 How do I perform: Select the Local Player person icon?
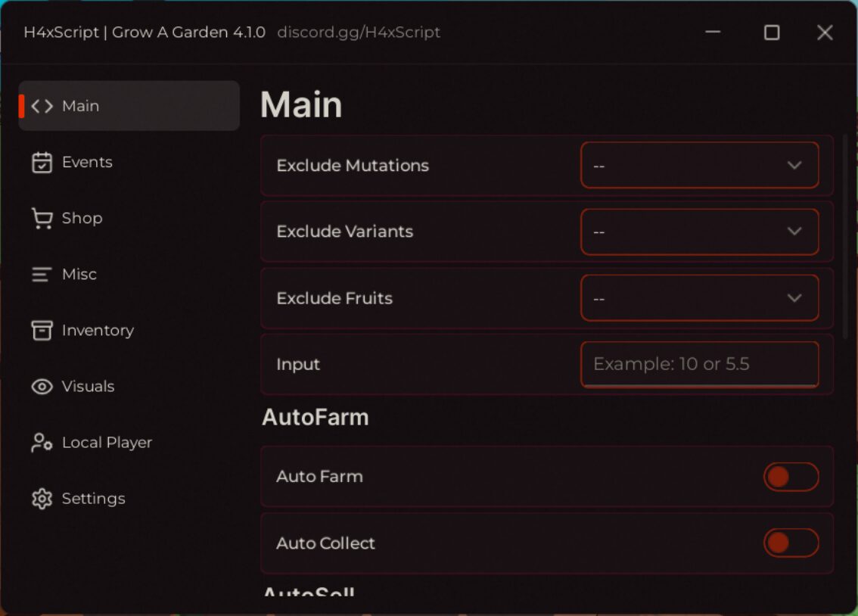[42, 443]
